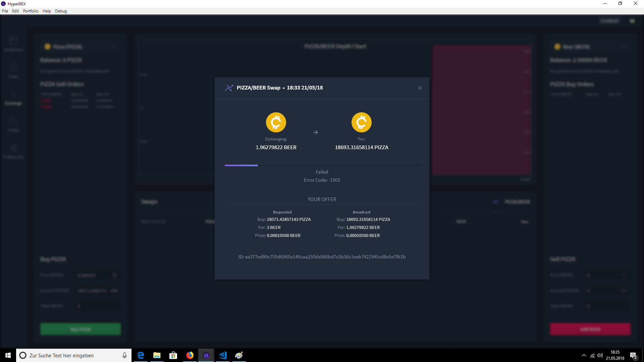Expand the swap entry in the Swaps list
644x362 pixels.
[x=524, y=222]
